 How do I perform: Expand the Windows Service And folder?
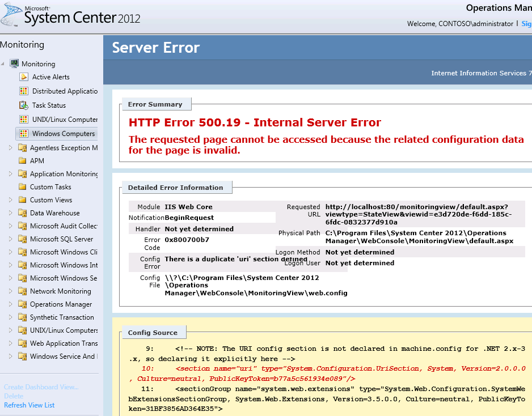[x=11, y=356]
